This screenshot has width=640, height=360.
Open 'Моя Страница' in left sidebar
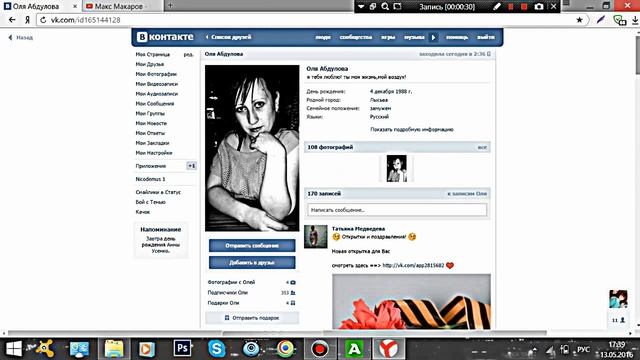(x=153, y=54)
